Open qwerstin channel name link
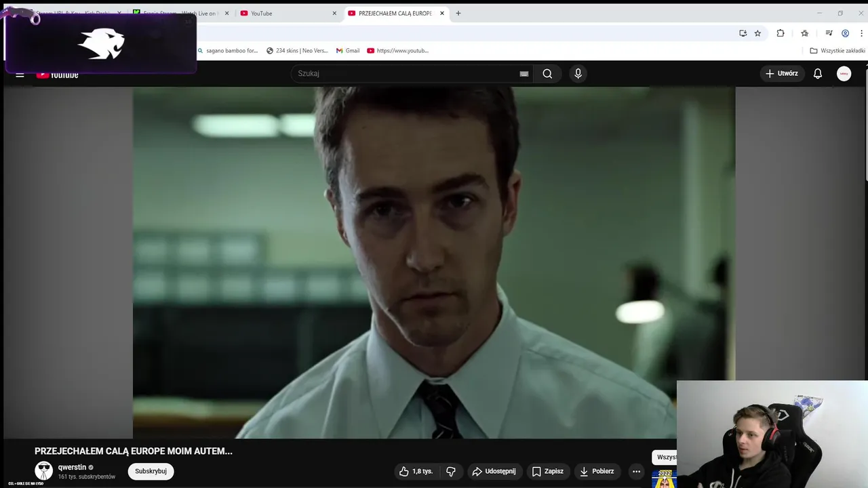This screenshot has width=868, height=488. click(x=72, y=467)
